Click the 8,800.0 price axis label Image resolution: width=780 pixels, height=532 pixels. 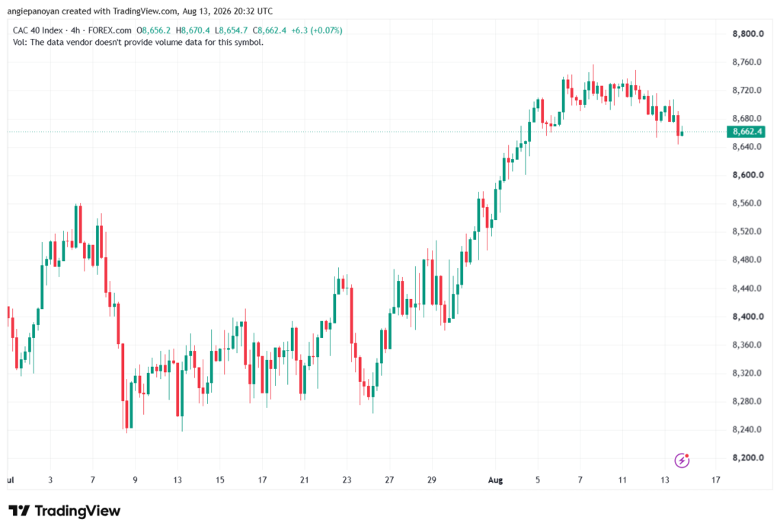pyautogui.click(x=748, y=33)
